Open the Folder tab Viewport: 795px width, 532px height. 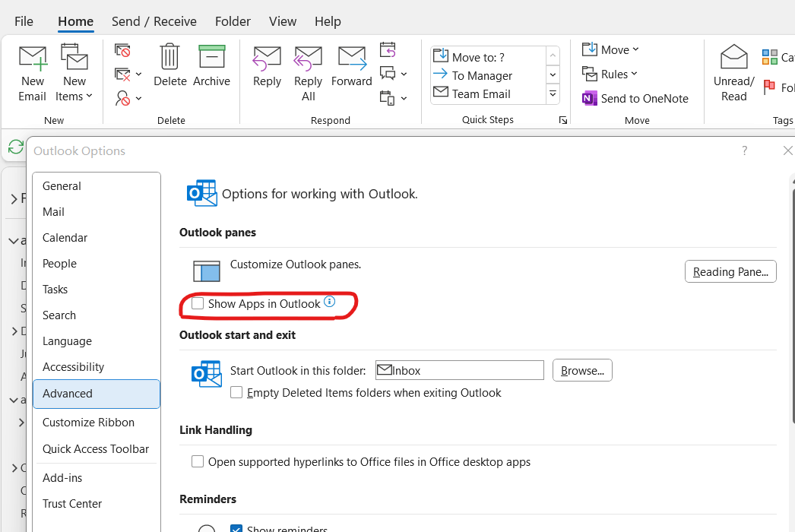coord(233,21)
